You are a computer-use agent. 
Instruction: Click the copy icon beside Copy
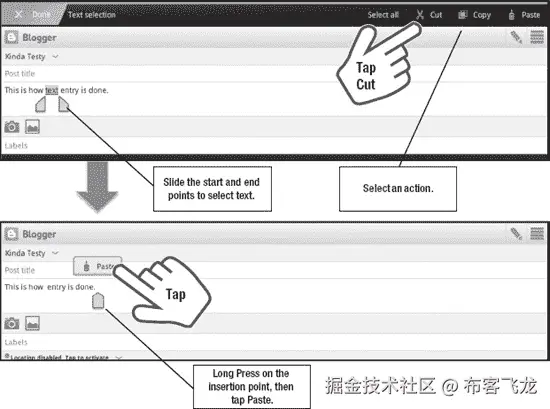click(463, 15)
